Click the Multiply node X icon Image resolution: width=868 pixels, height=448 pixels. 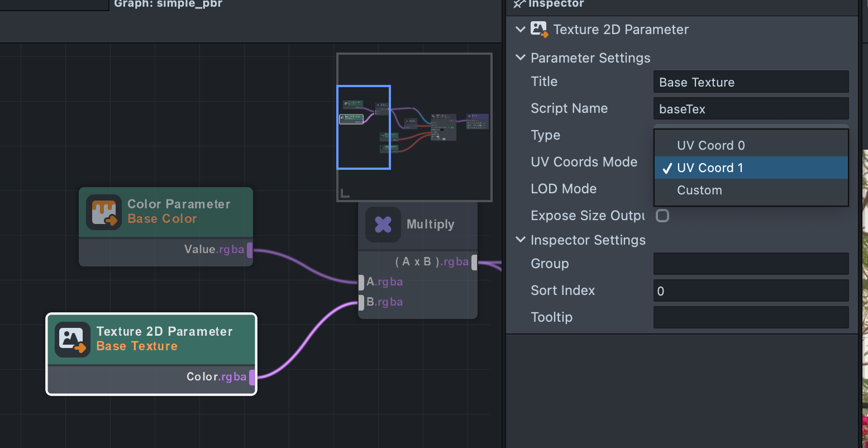pyautogui.click(x=383, y=225)
